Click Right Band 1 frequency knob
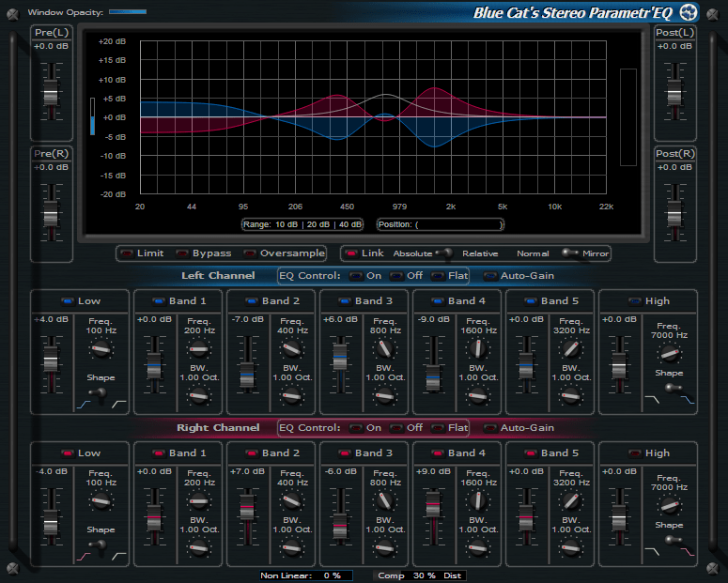Image resolution: width=728 pixels, height=583 pixels. click(199, 501)
